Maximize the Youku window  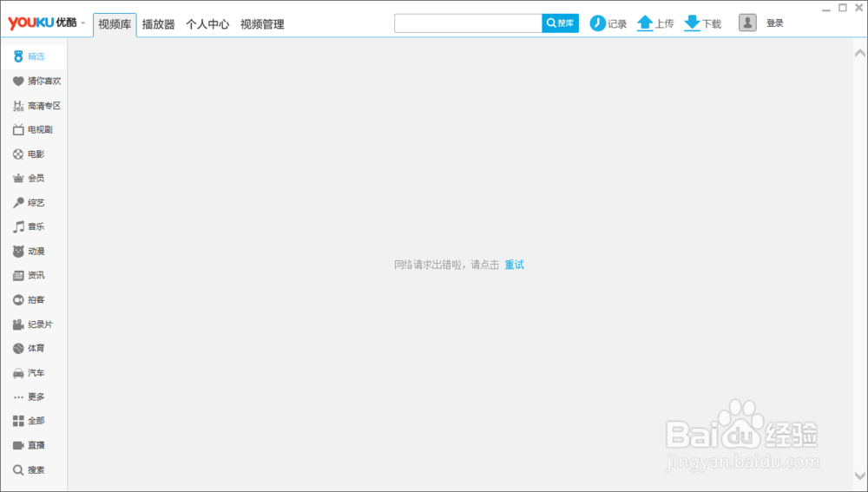pyautogui.click(x=843, y=8)
